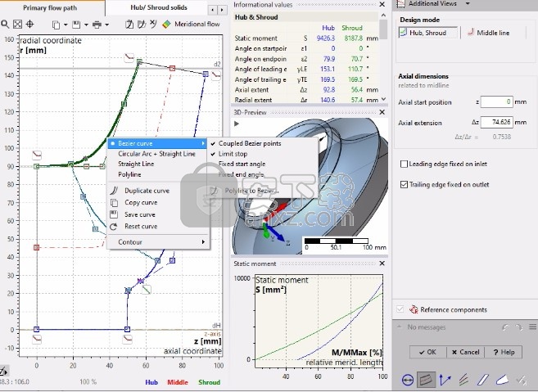Switch to the Hub/ Shroud solids tab
The image size is (538, 392).
point(159,7)
